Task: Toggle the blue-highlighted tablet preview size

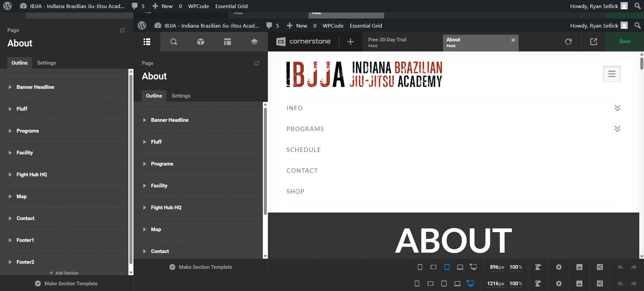Action: click(447, 267)
